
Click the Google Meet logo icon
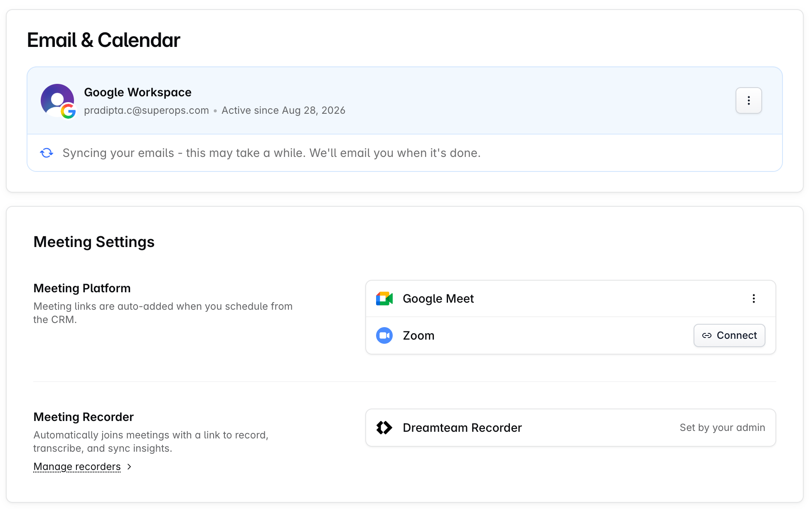(x=384, y=299)
